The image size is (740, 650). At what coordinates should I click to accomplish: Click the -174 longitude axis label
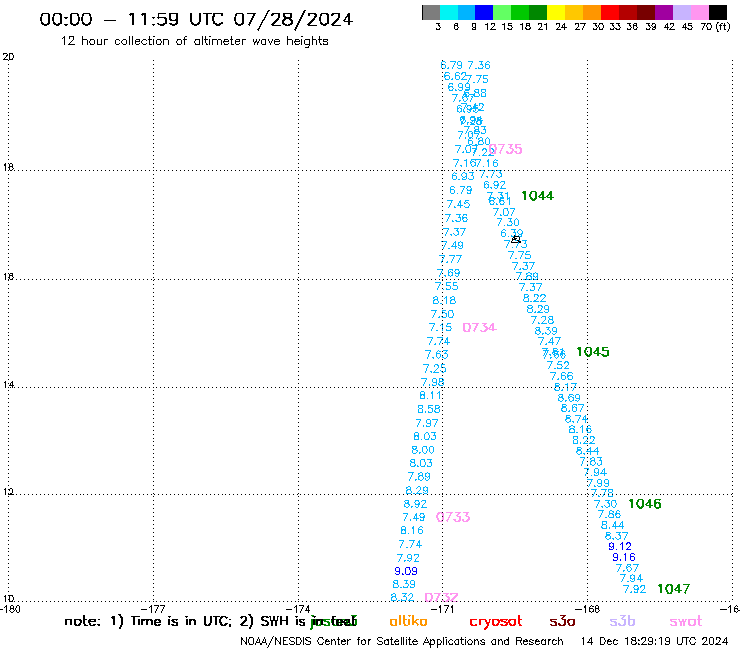coord(299,609)
